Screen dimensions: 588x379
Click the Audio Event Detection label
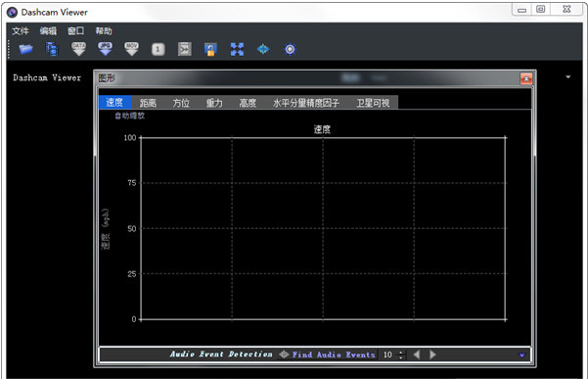tap(221, 355)
